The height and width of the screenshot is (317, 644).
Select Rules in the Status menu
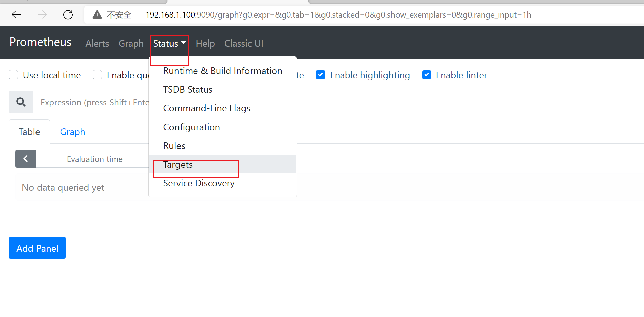click(223, 146)
